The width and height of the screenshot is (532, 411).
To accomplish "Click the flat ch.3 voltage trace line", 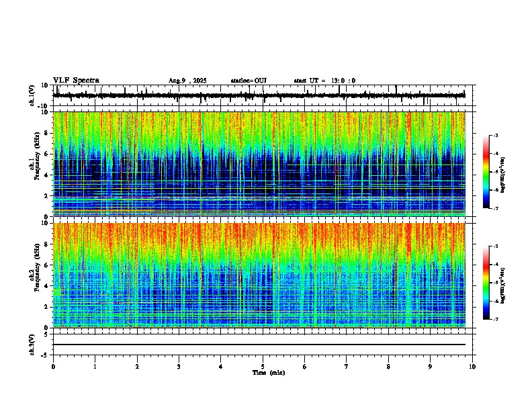I will 259,345.
